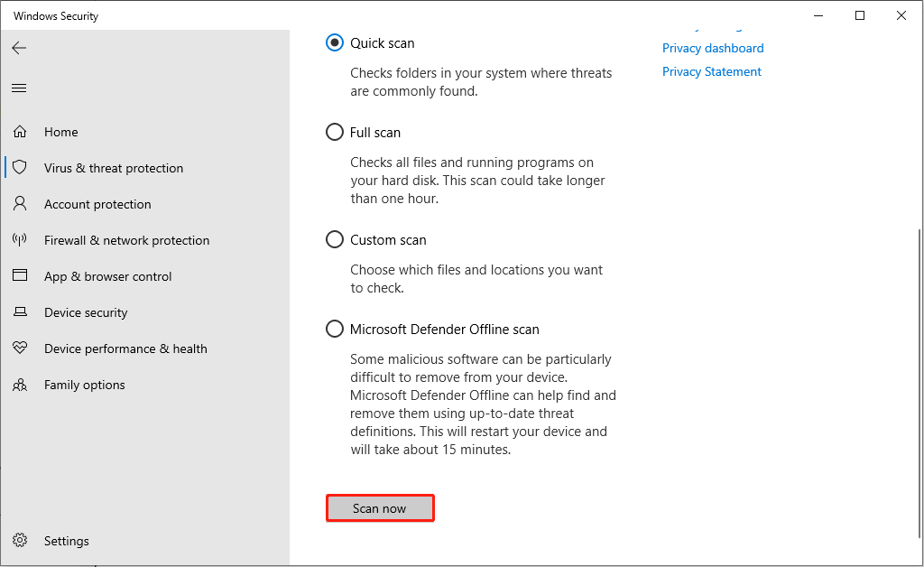Select the Device security icon
The height and width of the screenshot is (567, 924).
(20, 312)
